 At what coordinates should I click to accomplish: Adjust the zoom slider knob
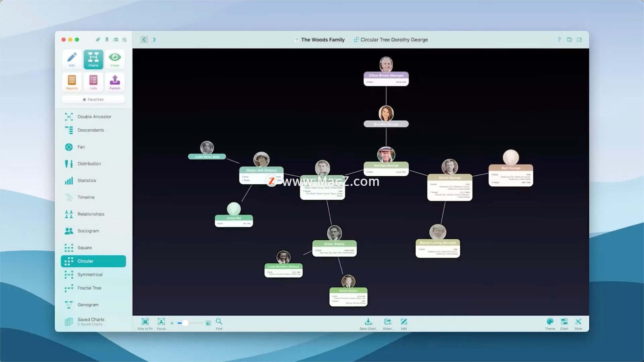(x=185, y=323)
